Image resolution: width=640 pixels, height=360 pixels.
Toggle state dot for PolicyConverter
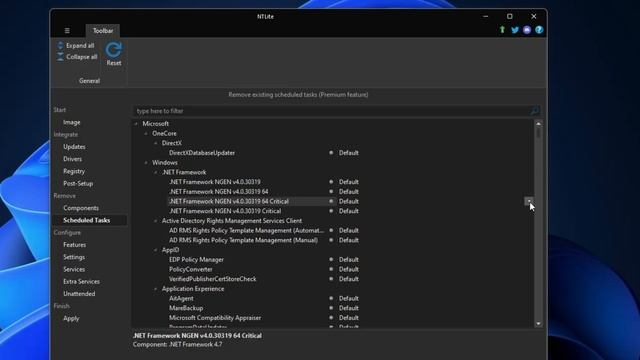point(331,269)
